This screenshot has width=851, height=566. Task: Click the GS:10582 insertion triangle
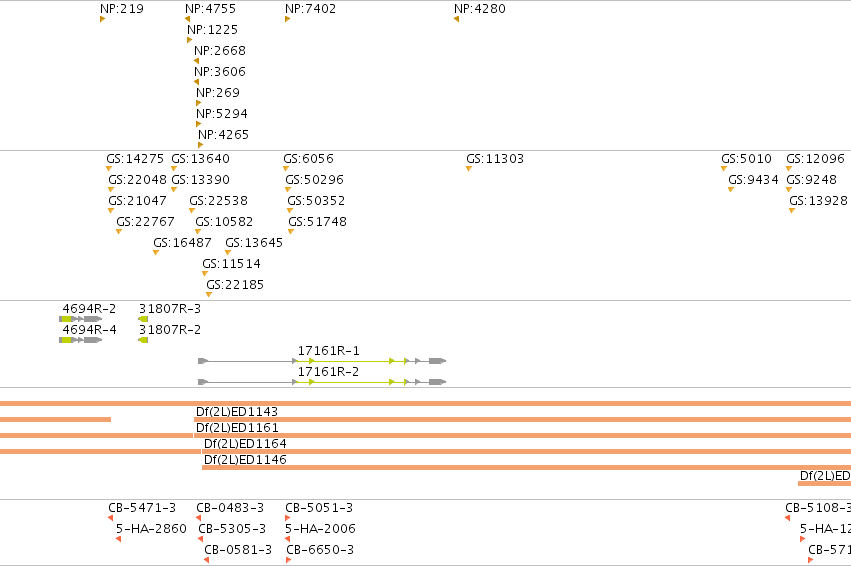tap(198, 232)
